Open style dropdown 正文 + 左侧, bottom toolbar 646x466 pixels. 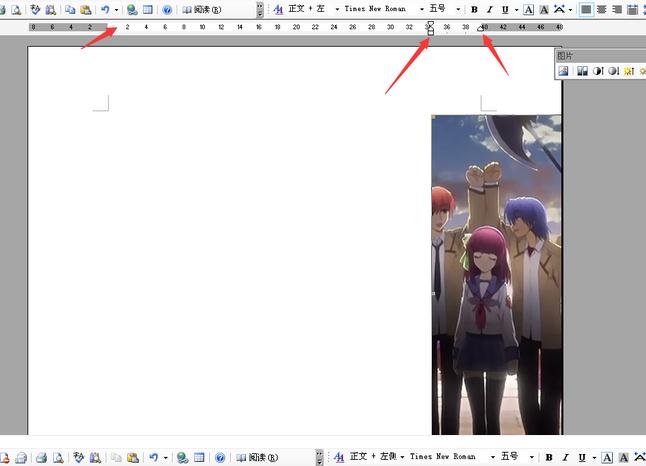[402, 457]
